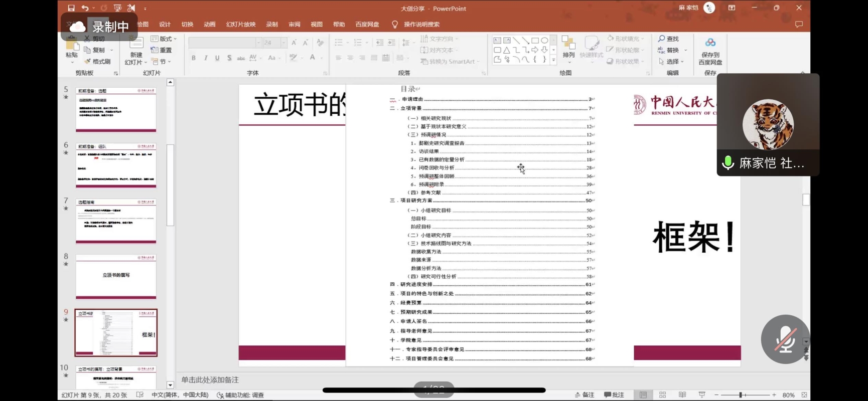Image resolution: width=868 pixels, height=401 pixels.
Task: Select slide 8 thumbnail 立项书的撰写
Action: (x=116, y=276)
